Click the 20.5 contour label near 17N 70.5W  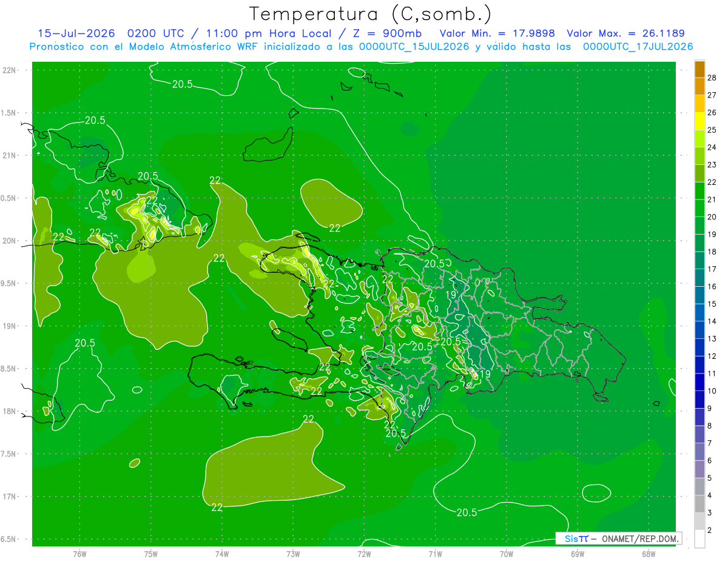(x=466, y=512)
